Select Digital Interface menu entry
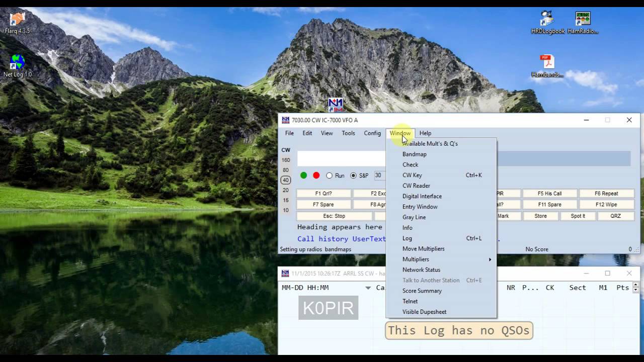 click(x=441, y=197)
